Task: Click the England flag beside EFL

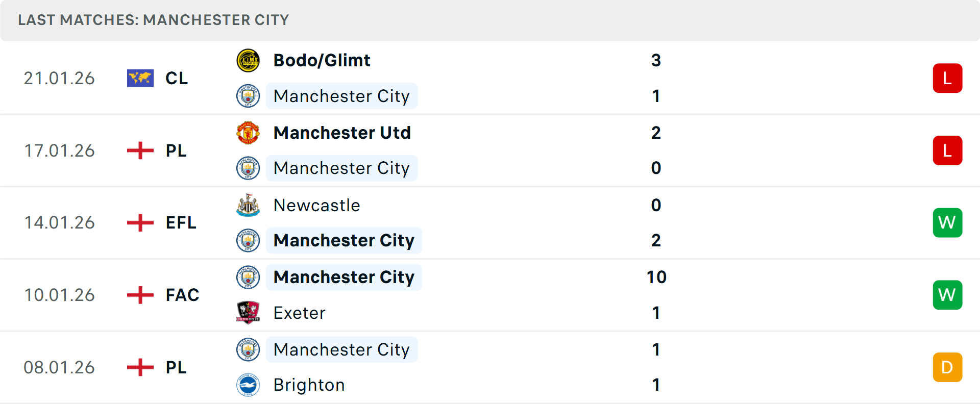Action: pyautogui.click(x=140, y=223)
